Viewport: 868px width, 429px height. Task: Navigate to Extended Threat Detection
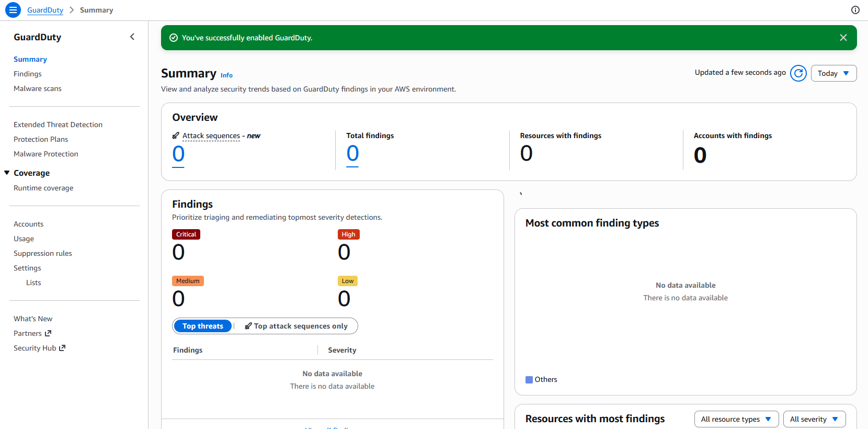point(58,125)
